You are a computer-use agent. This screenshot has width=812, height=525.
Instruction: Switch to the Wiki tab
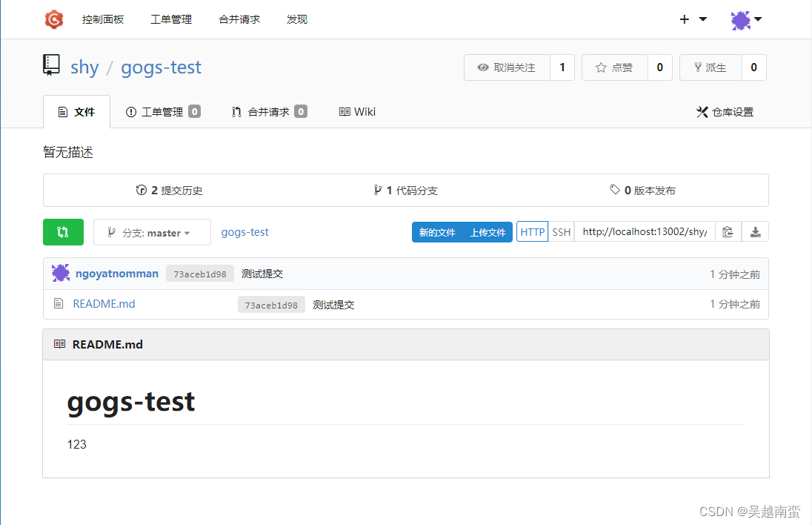pos(356,111)
